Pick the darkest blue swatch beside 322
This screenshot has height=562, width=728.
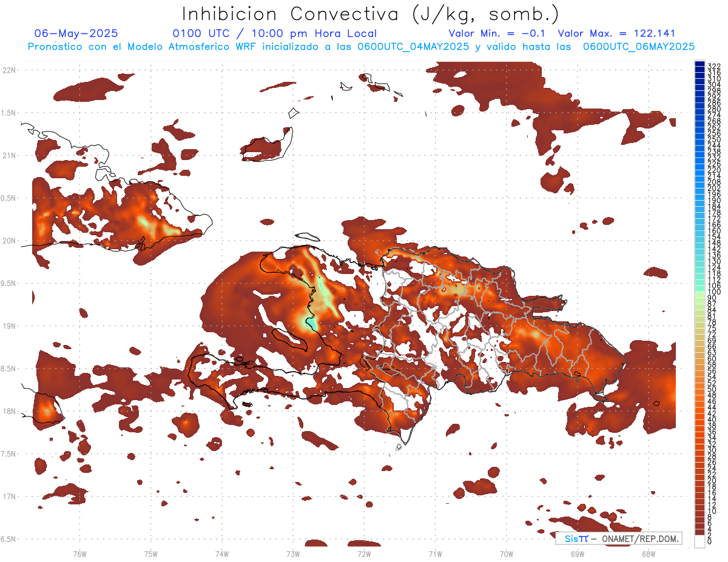[699, 63]
